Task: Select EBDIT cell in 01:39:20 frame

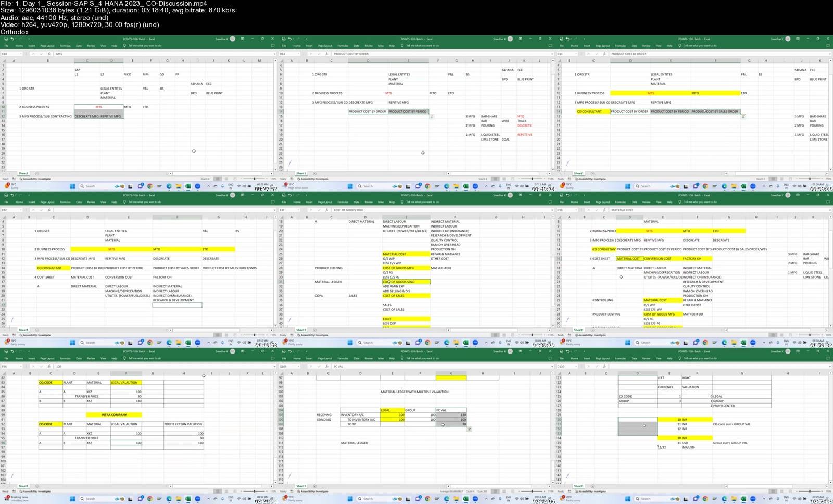Action: (x=406, y=319)
